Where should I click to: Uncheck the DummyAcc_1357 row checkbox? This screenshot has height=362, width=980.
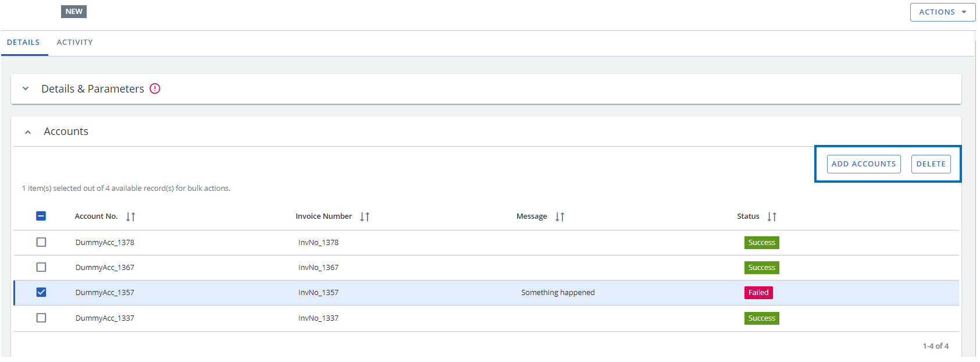pyautogui.click(x=41, y=292)
